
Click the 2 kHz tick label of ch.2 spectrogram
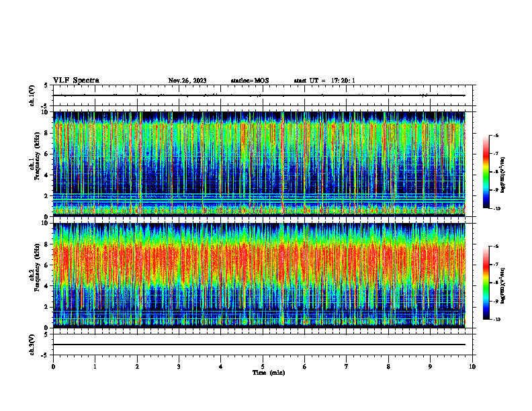coord(46,307)
